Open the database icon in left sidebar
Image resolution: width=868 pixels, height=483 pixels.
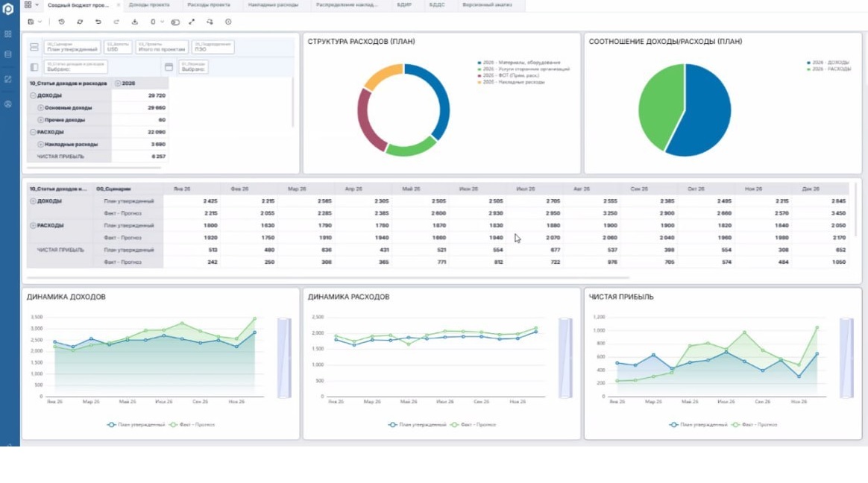pos(7,54)
